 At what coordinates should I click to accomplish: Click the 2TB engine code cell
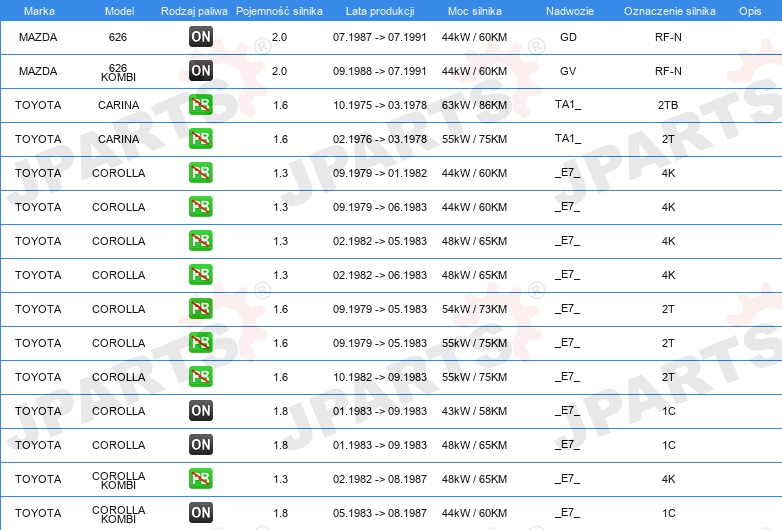click(668, 105)
